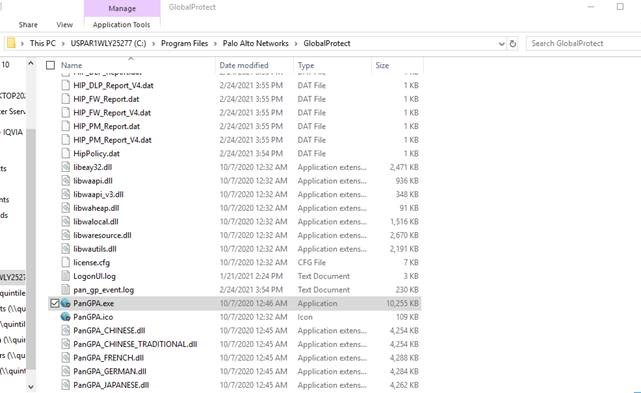Screen dimensions: 641x393
Task: Click the navigation pane scroll up arrow
Action: (31, 64)
